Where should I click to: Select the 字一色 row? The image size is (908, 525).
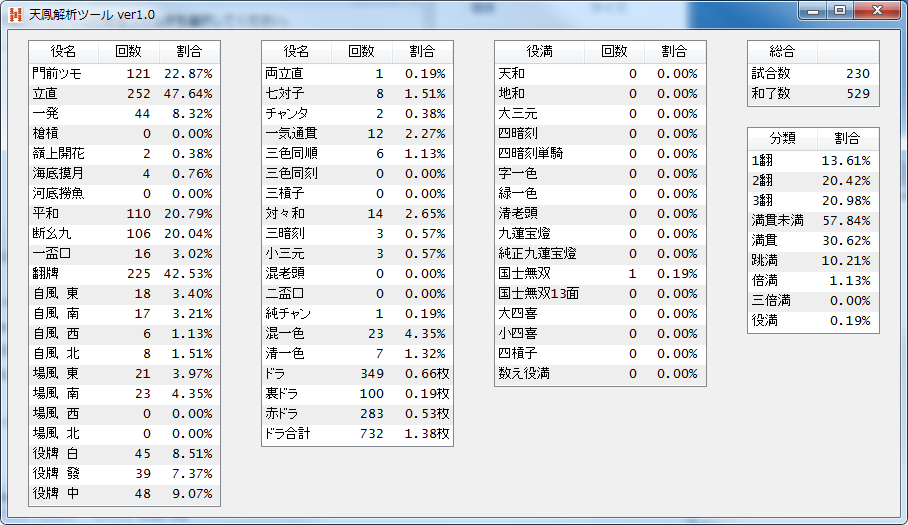[x=601, y=174]
